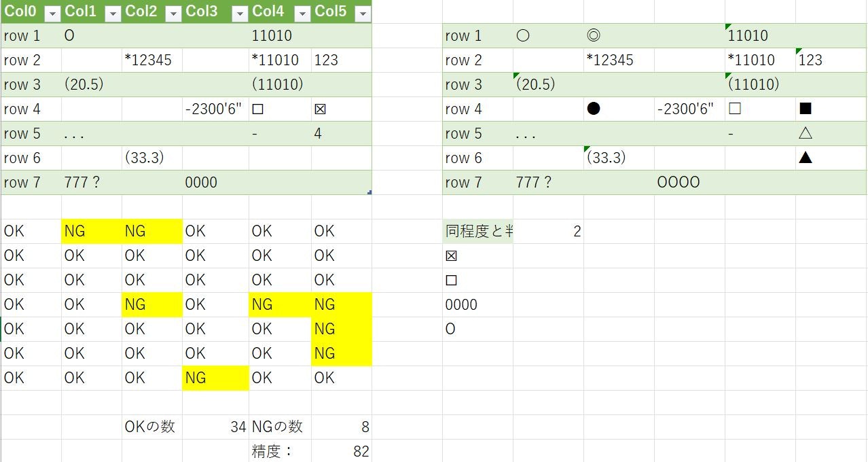The width and height of the screenshot is (868, 462).
Task: Click the 同程度と判 label cell
Action: 477,231
